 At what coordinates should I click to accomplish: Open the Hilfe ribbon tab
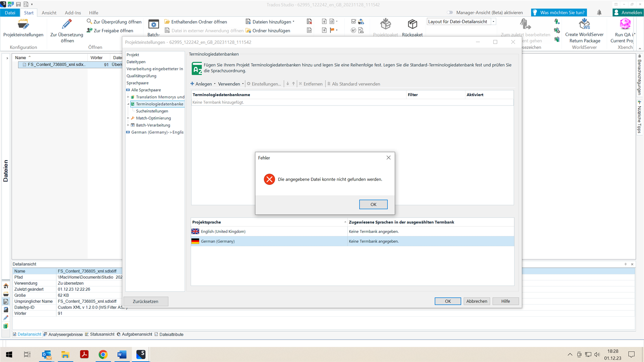pyautogui.click(x=93, y=13)
